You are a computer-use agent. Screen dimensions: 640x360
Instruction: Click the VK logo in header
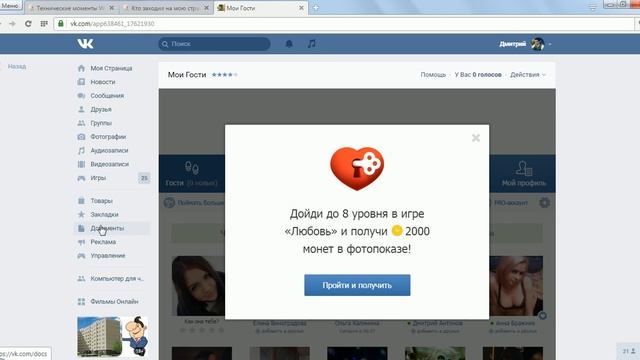click(x=85, y=44)
